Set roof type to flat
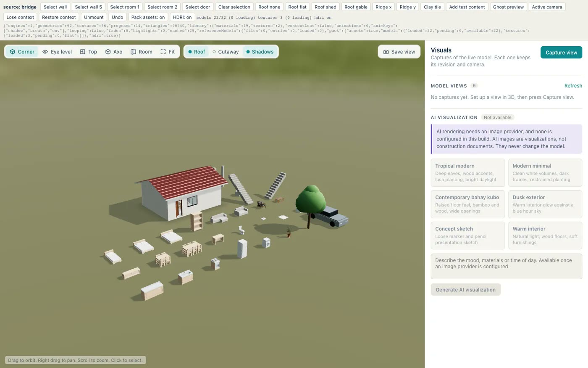Image resolution: width=588 pixels, height=368 pixels. click(x=297, y=7)
